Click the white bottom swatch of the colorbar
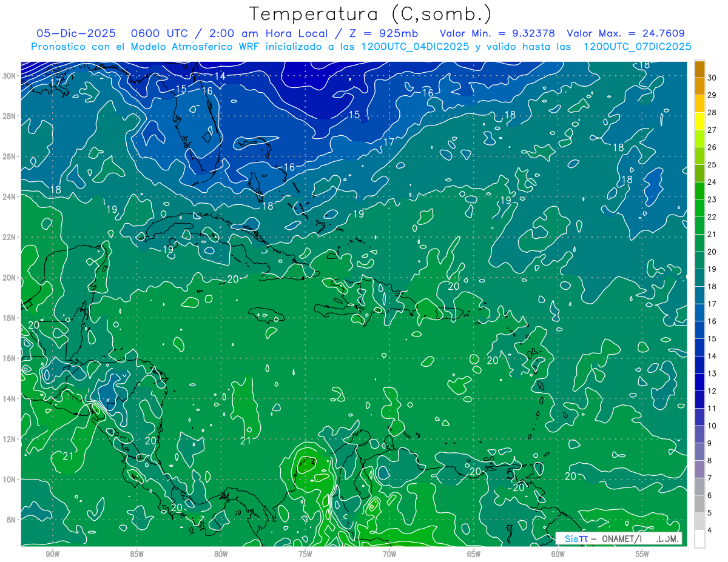This screenshot has height=562, width=728. 699,539
